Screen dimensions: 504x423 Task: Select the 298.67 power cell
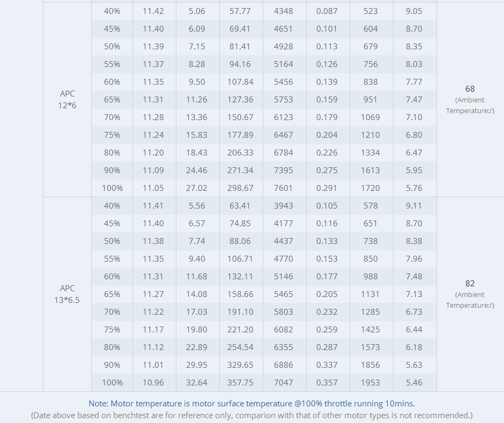coord(240,188)
